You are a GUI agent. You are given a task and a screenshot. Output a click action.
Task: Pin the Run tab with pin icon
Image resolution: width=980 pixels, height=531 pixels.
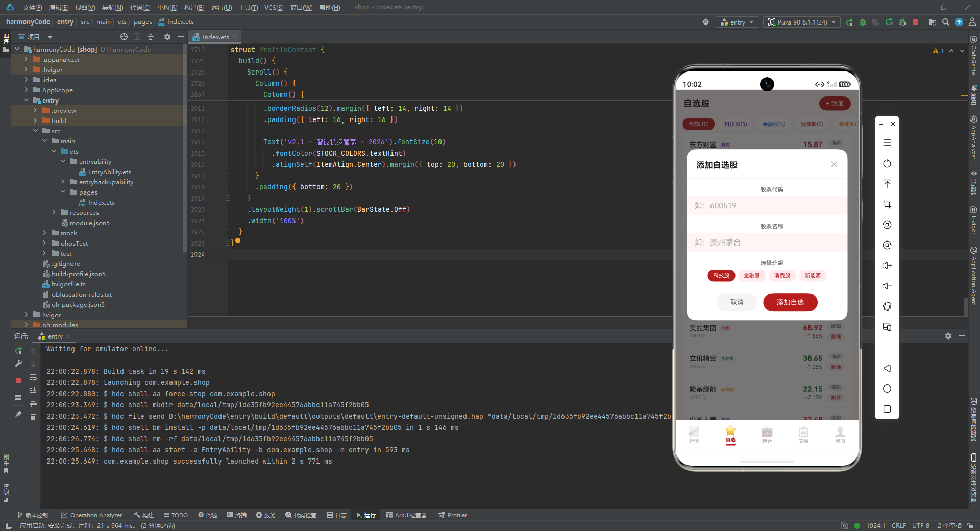(18, 414)
